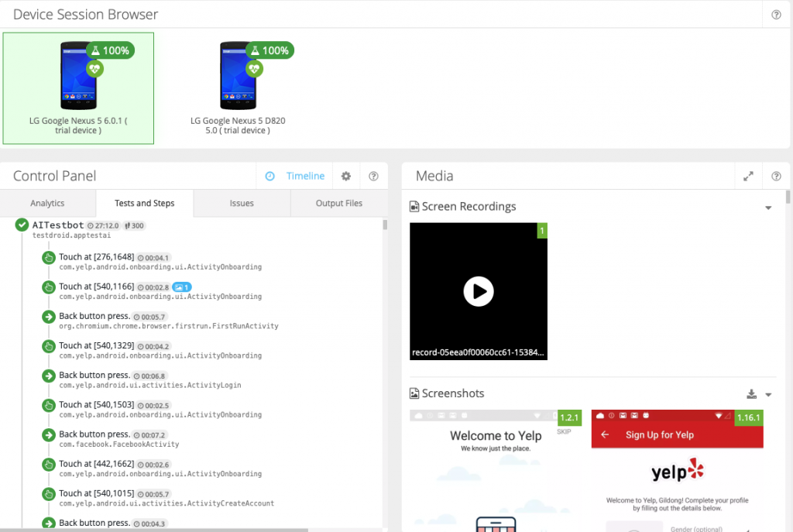Expand the Media panel to fullscreen
The image size is (793, 532).
tap(748, 176)
